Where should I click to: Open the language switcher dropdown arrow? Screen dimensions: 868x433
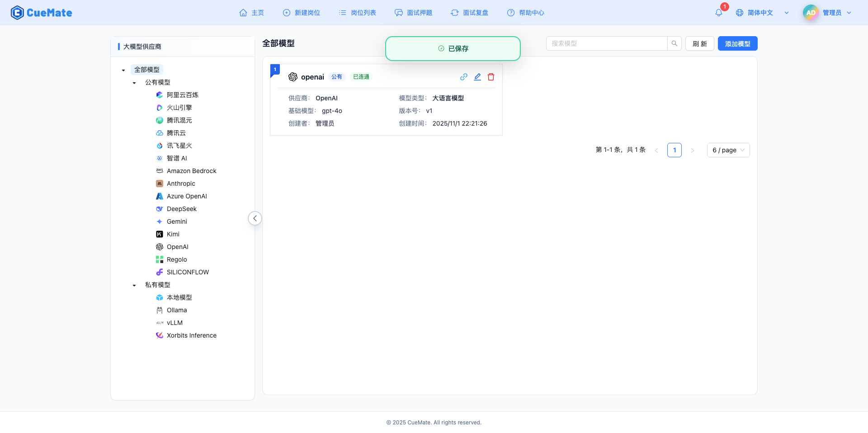tap(787, 13)
